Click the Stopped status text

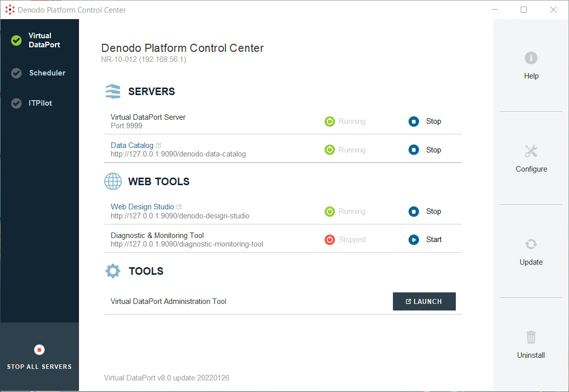[352, 240]
